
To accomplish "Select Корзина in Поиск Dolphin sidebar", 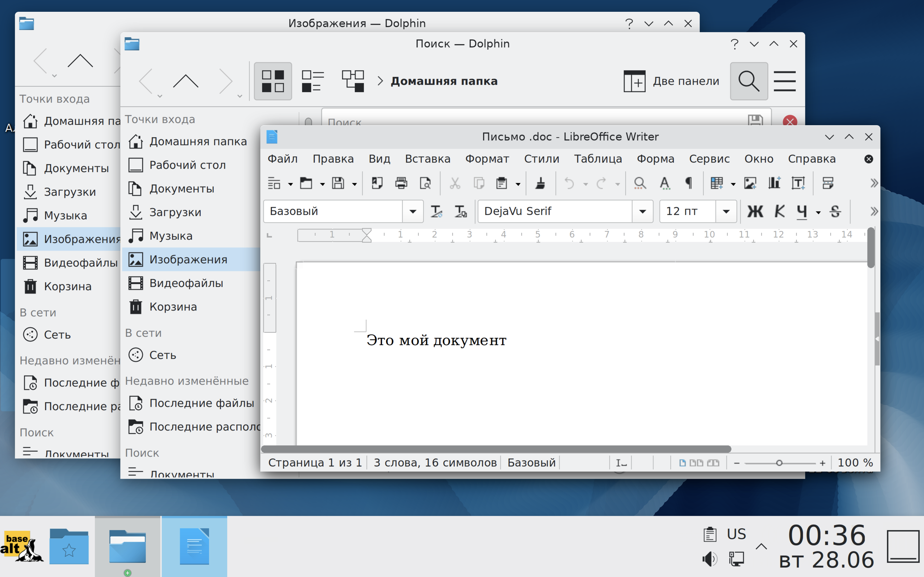I will point(191,307).
